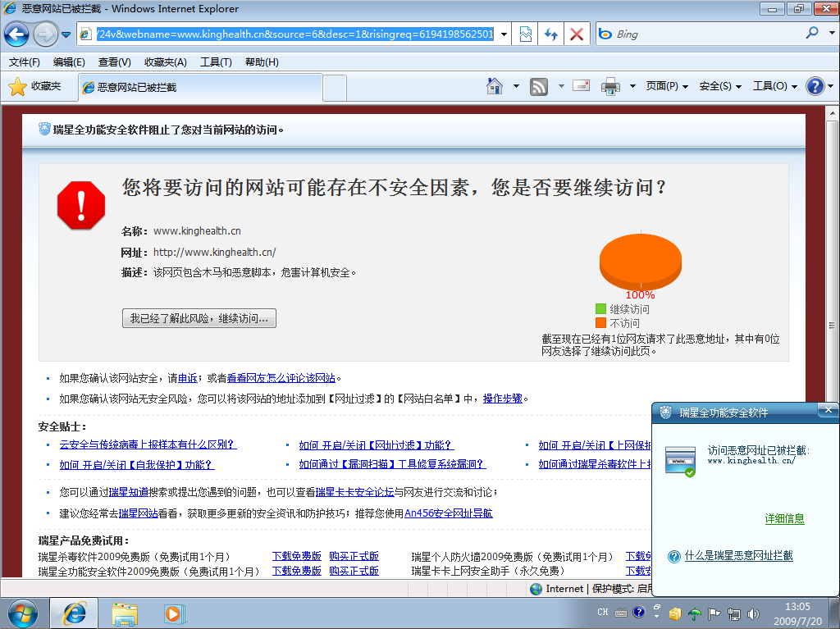This screenshot has height=629, width=840.
Task: Toggle Compatibility View icon
Action: pos(526,34)
